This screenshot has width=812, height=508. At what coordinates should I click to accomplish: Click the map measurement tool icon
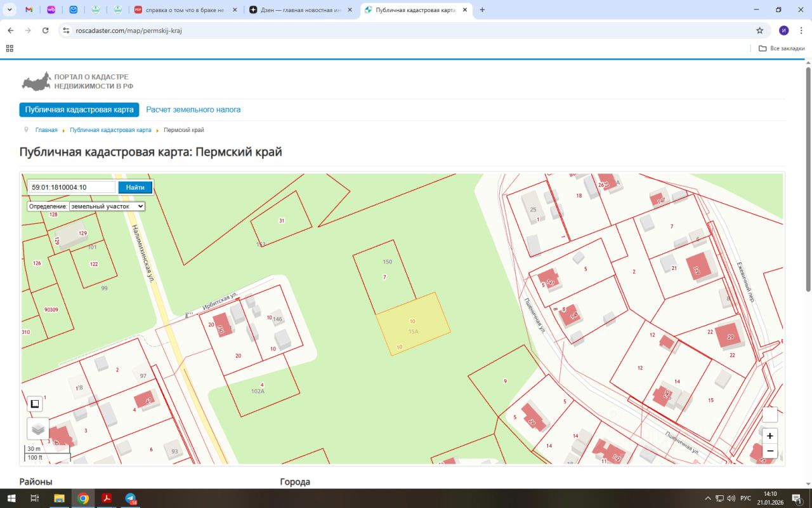pyautogui.click(x=35, y=404)
